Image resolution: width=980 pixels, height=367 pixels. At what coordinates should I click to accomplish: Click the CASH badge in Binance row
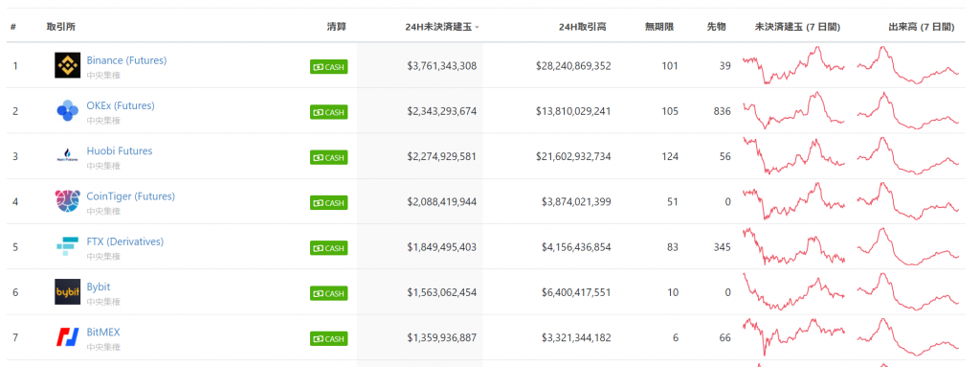tap(329, 66)
